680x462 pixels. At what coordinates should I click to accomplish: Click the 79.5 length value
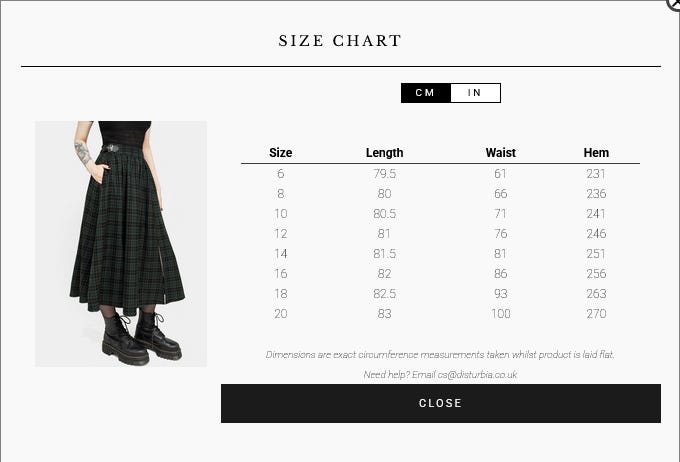click(x=384, y=174)
